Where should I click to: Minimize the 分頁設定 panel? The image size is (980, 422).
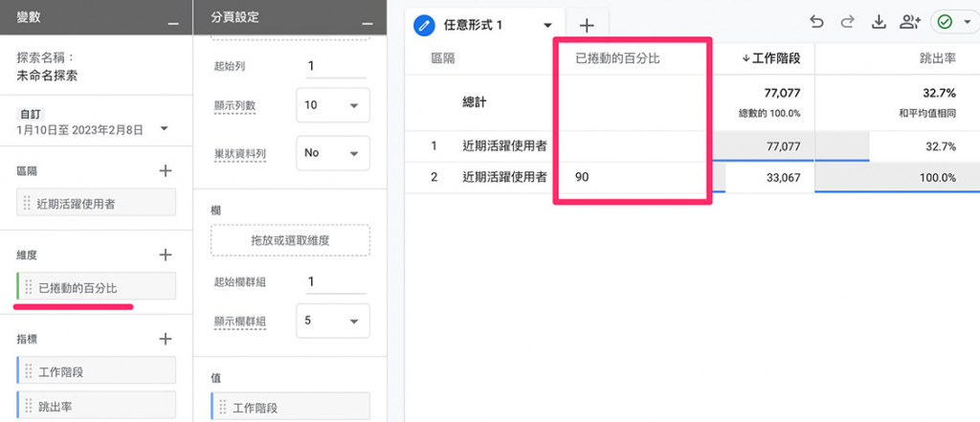[x=367, y=23]
